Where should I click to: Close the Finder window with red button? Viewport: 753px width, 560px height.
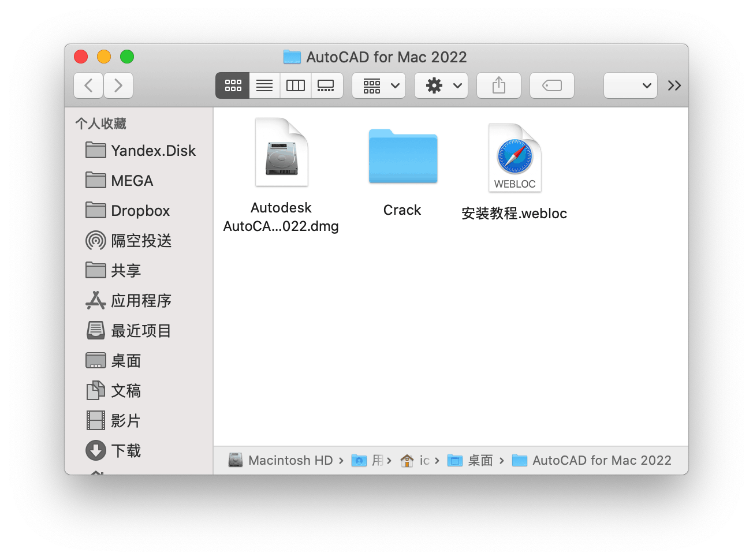81,57
